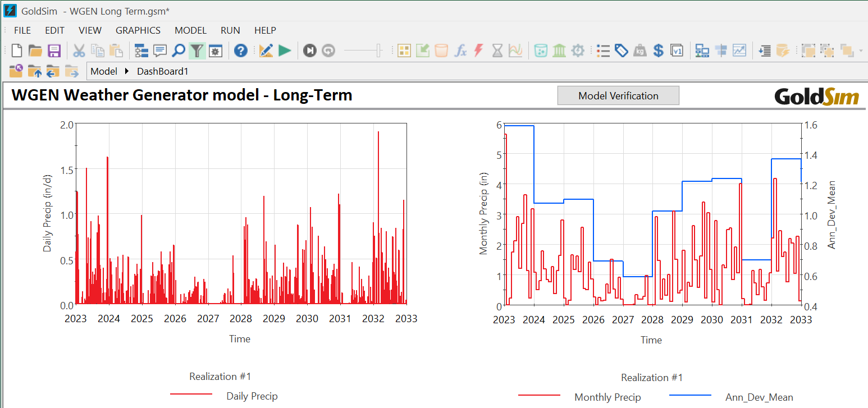Switch to edit mode with the pencil icon
Screen dimensions: 868x408
[x=266, y=51]
